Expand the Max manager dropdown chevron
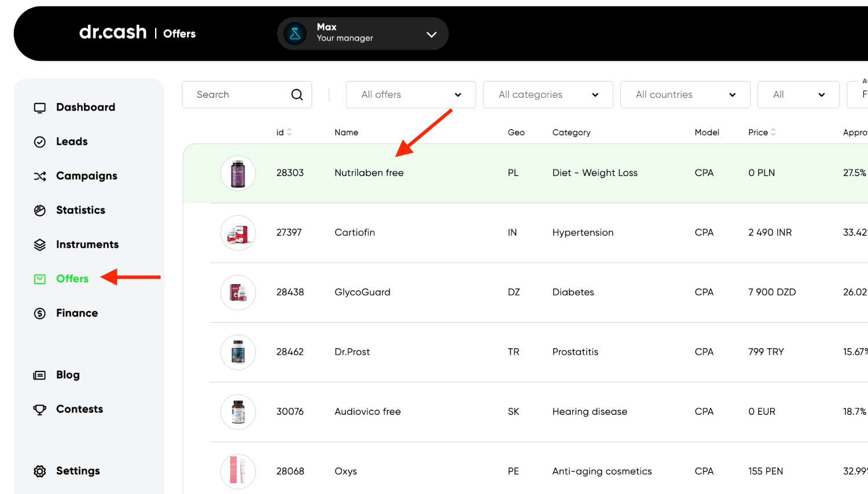Screen dimensions: 868x494 431,35
